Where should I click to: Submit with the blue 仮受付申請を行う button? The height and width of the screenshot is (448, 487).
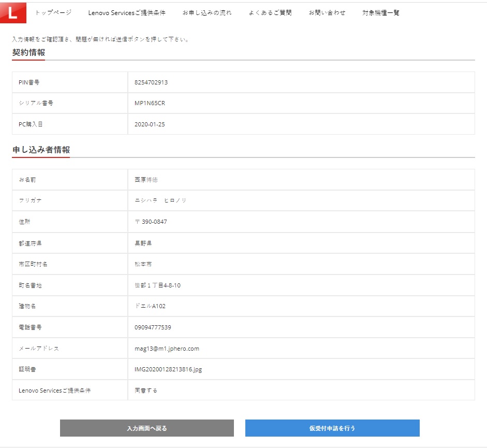(332, 428)
